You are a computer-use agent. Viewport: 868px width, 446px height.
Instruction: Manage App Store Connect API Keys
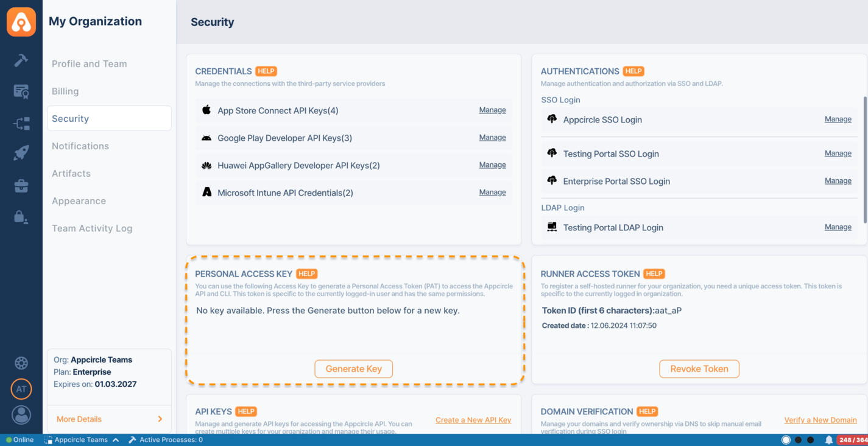pyautogui.click(x=492, y=110)
